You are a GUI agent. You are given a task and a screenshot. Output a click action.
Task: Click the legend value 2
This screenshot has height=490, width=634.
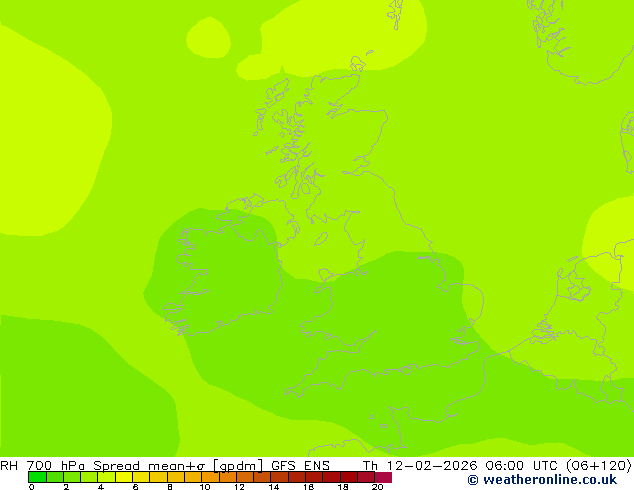tap(66, 487)
